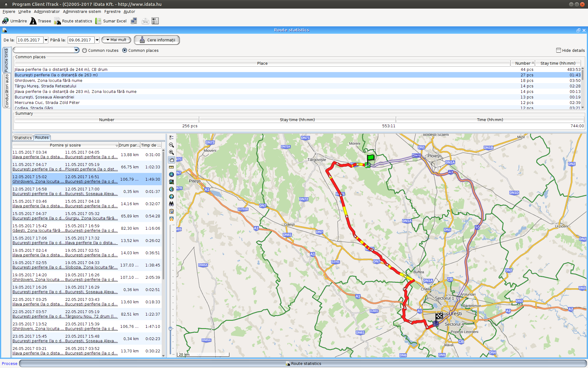Select the ruler measure distance tool

point(171,167)
